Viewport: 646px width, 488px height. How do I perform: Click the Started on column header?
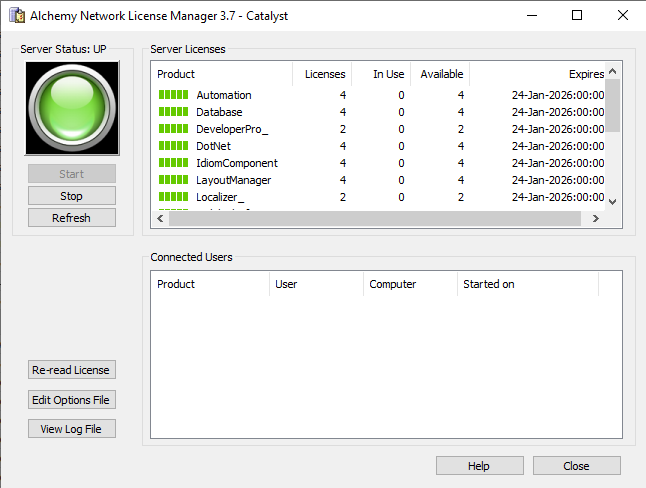click(528, 284)
